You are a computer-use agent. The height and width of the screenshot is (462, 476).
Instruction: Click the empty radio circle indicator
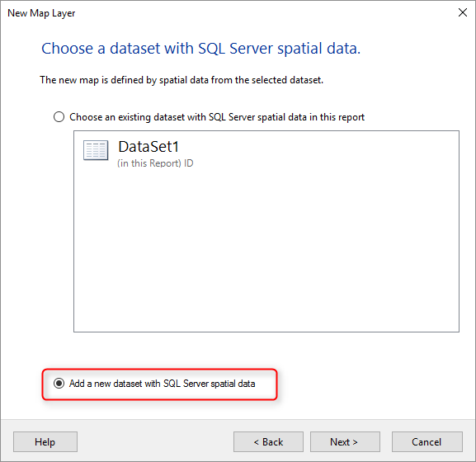[x=59, y=117]
